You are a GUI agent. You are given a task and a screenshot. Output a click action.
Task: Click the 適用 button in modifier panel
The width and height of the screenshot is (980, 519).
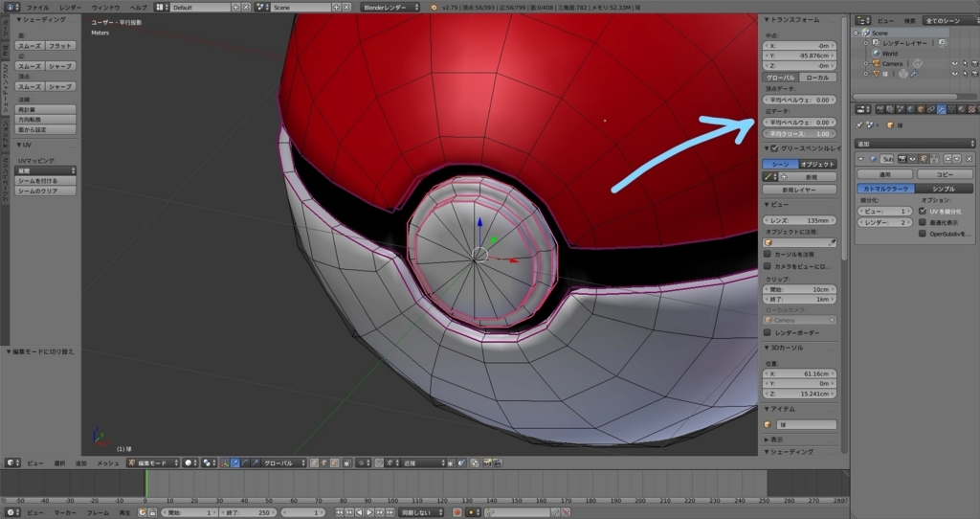[x=884, y=174]
